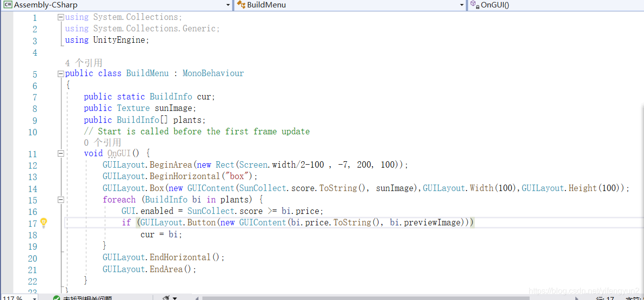The height and width of the screenshot is (300, 644).
Task: Click the "cur" field name on line 7
Action: pos(204,97)
